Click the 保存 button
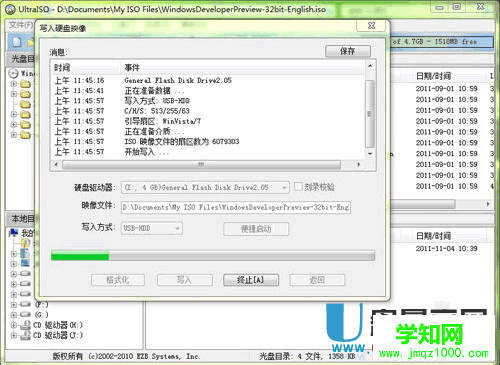Screen dimensions: 500x365 click(348, 51)
